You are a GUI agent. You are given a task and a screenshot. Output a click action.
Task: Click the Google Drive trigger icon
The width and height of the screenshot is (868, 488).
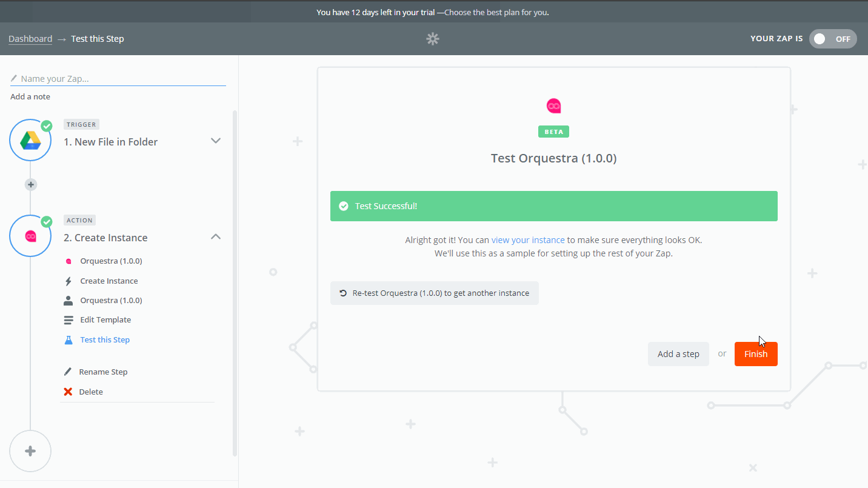coord(30,141)
